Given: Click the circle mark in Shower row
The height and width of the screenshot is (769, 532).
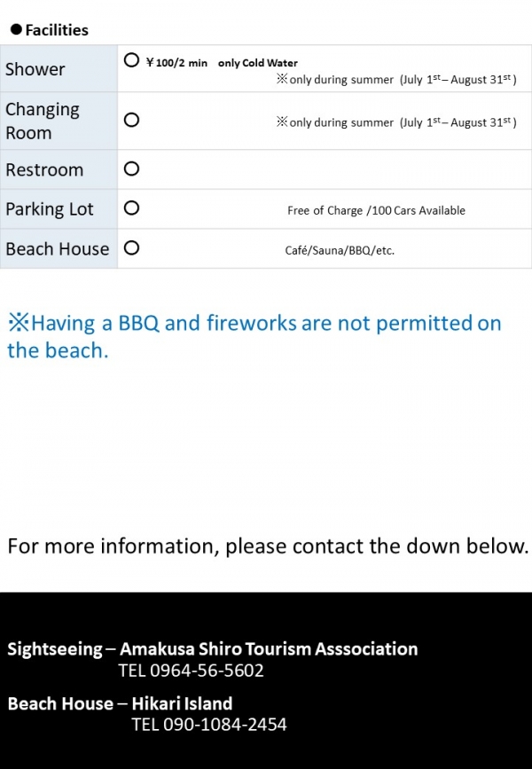Looking at the screenshot, I should click(131, 60).
